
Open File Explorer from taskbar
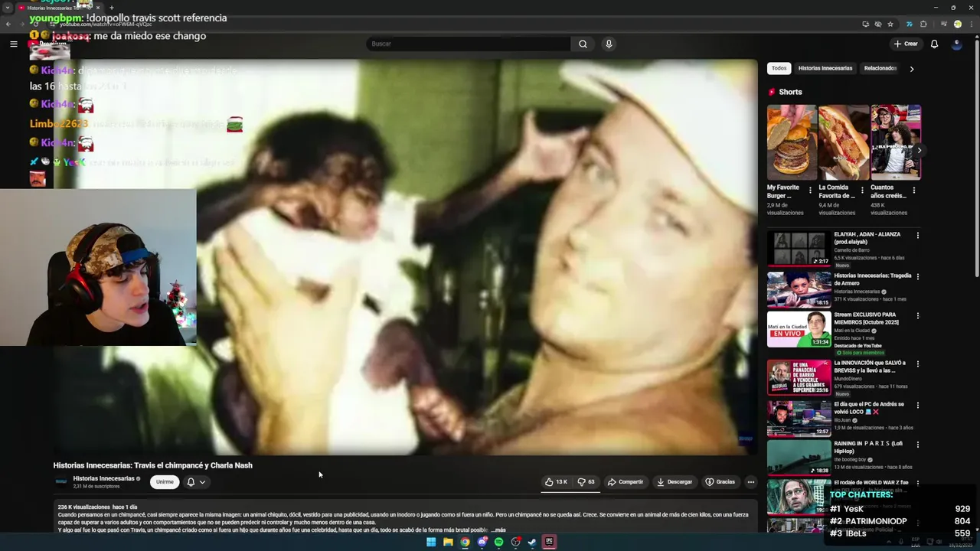point(448,542)
